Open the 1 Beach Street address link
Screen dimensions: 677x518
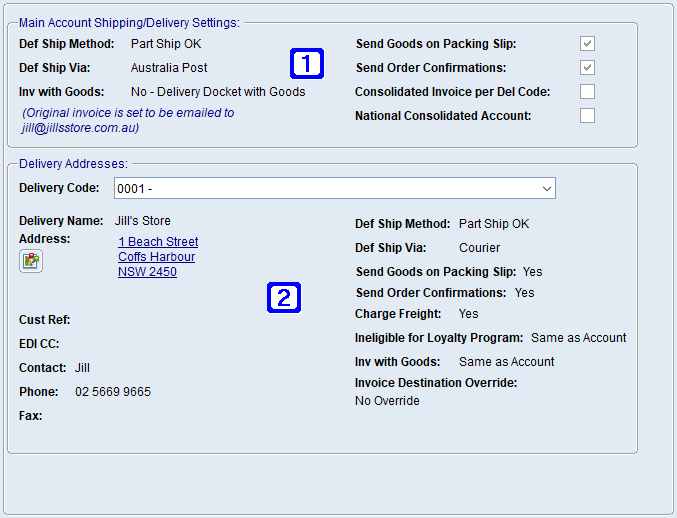click(158, 242)
